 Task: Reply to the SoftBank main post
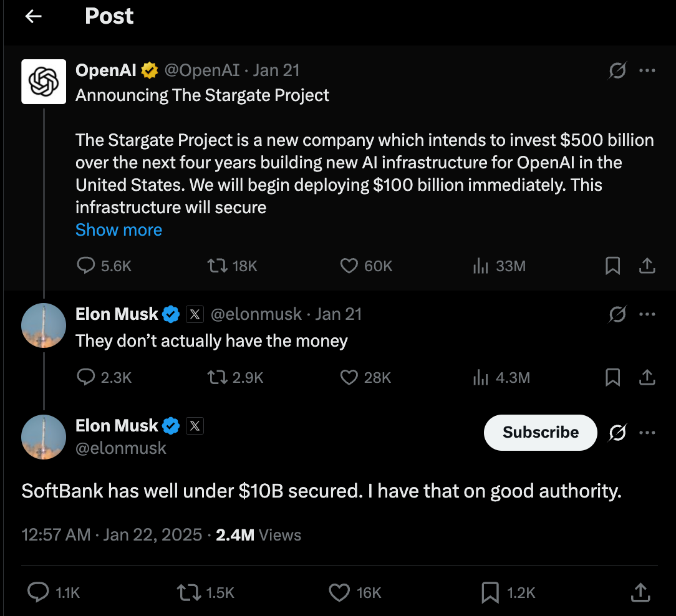(39, 592)
